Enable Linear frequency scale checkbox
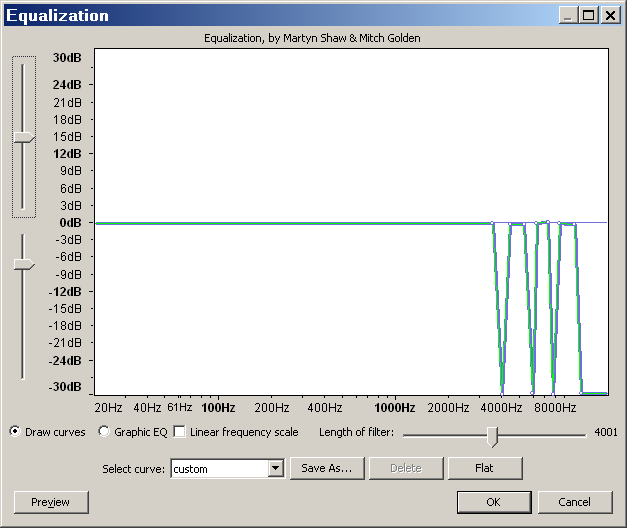 (180, 432)
